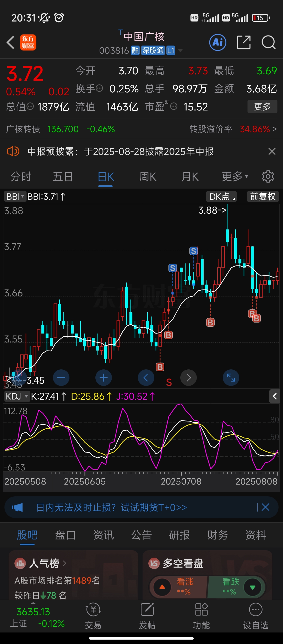Select the 日K tab
Screen dimensions: 283x644
point(106,177)
